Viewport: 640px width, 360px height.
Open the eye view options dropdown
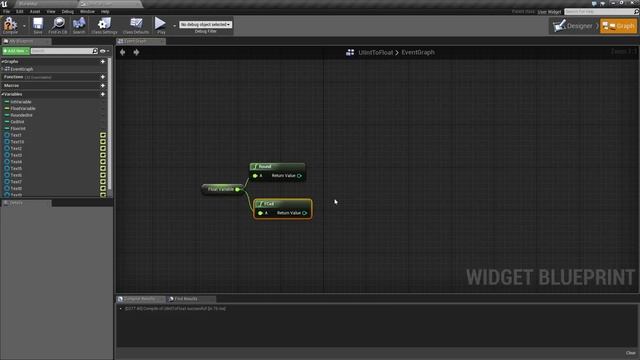point(104,51)
